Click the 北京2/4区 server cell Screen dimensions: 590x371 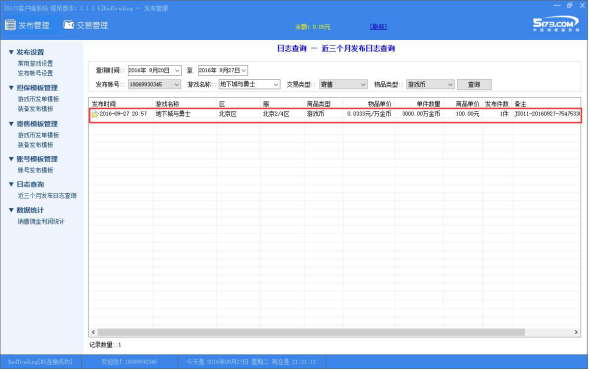(x=276, y=114)
